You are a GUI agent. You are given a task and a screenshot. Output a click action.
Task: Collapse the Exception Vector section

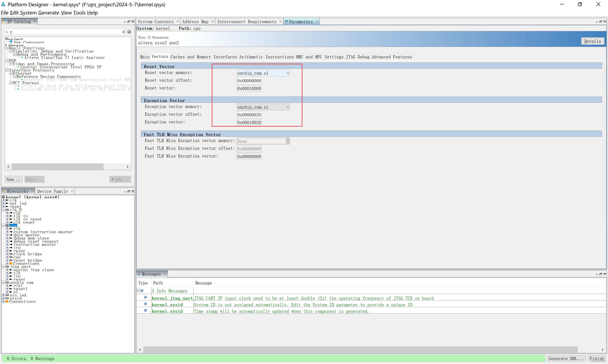pyautogui.click(x=142, y=100)
